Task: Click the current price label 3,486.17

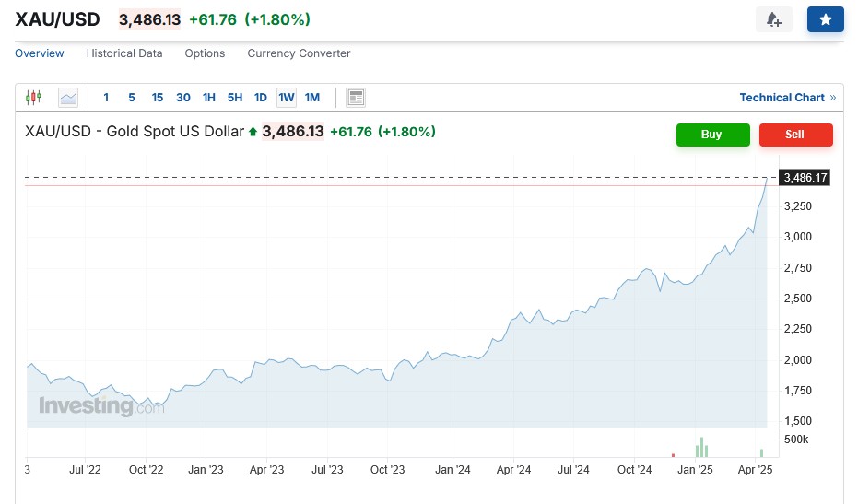Action: (805, 177)
